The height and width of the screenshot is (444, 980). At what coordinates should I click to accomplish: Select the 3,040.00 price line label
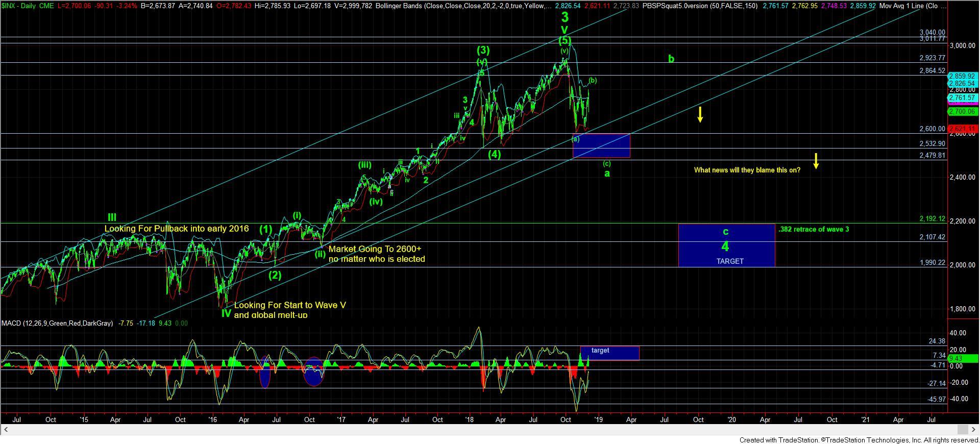pos(933,32)
